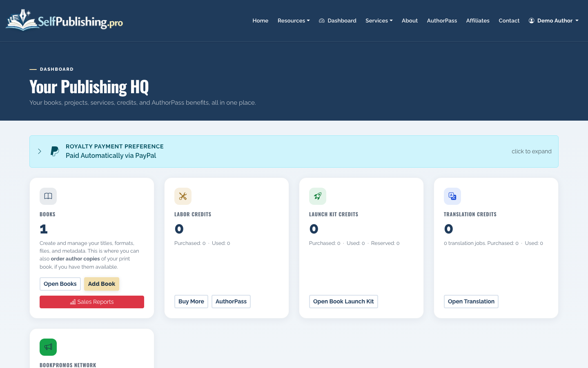Click the 'Reserved: 0' text
Image resolution: width=588 pixels, height=368 pixels.
(x=385, y=243)
